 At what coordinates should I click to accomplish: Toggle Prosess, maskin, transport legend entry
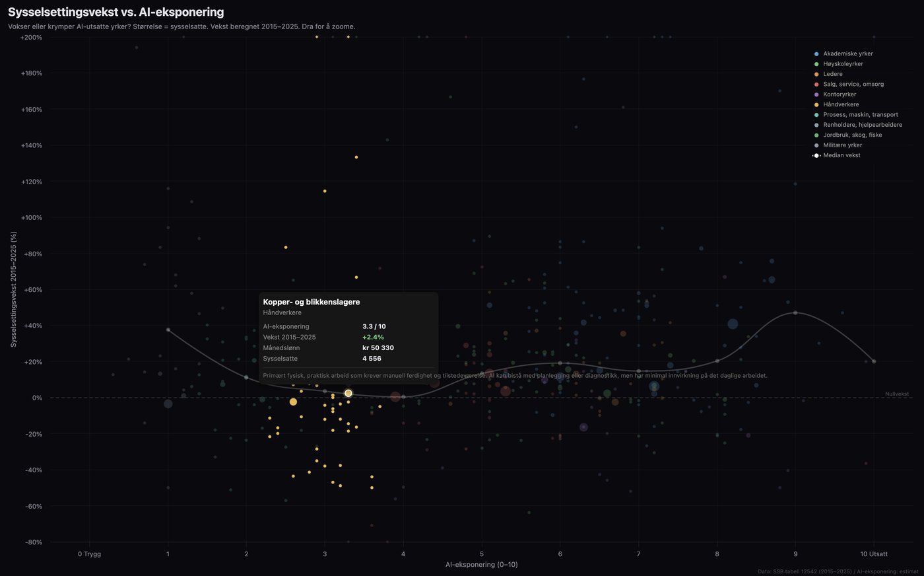856,114
